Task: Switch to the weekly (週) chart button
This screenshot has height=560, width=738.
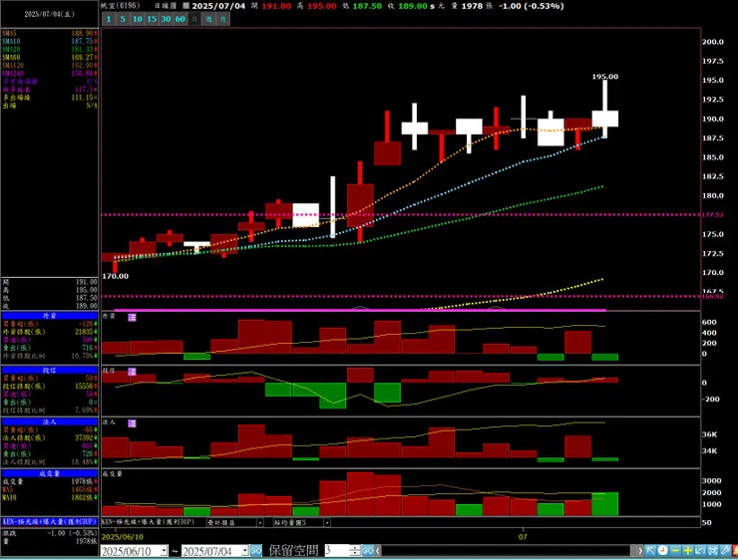Action: (x=209, y=19)
